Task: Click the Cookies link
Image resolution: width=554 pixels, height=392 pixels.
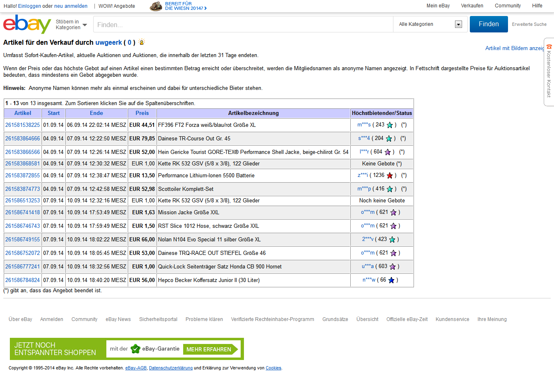Action: 274,368
